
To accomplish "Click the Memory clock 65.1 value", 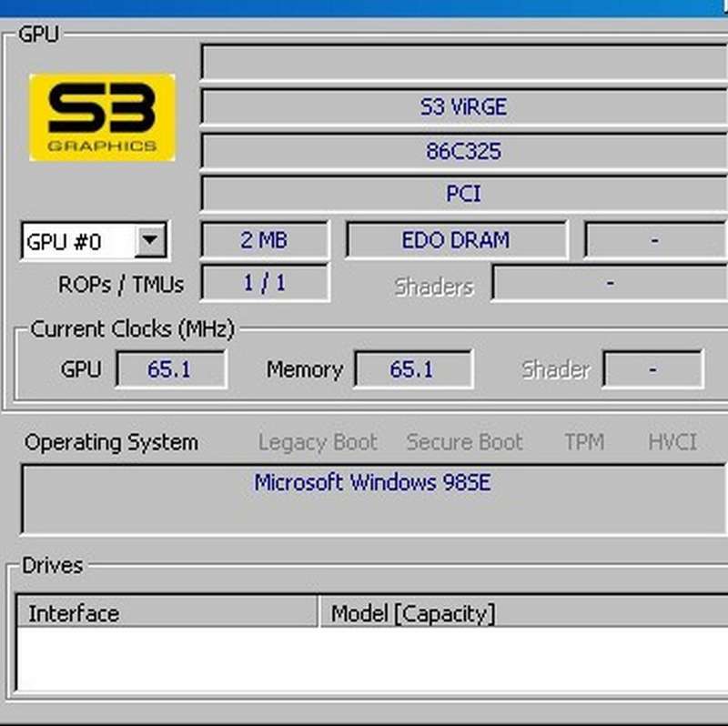I will [413, 369].
